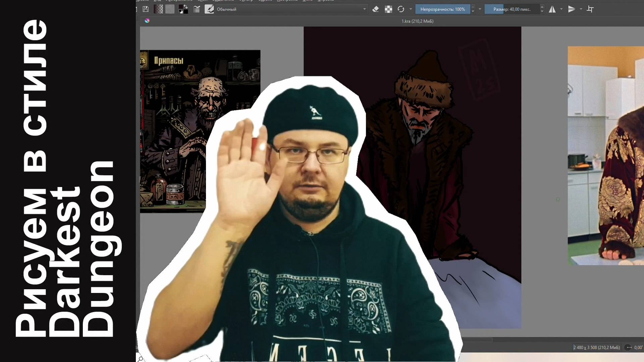Click the Непрозрачность opacity slider

pyautogui.click(x=443, y=9)
